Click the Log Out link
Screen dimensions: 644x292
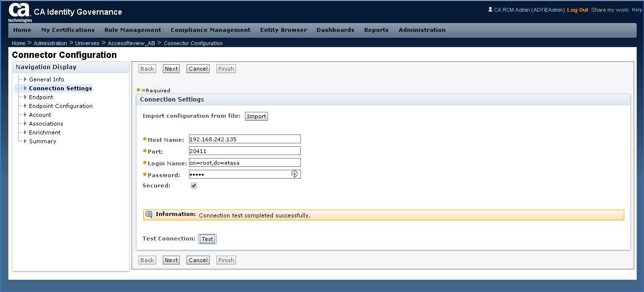tap(577, 10)
